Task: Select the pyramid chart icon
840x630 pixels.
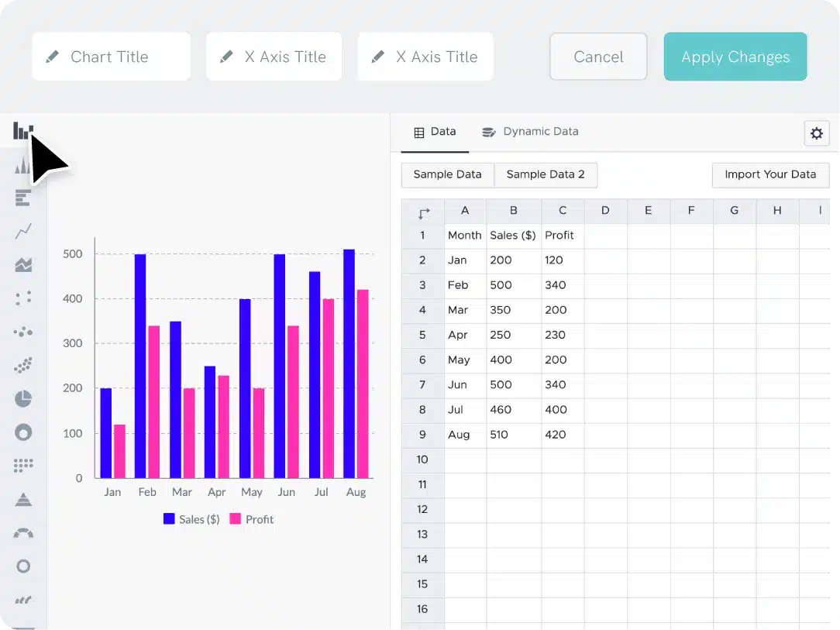Action: click(x=23, y=499)
